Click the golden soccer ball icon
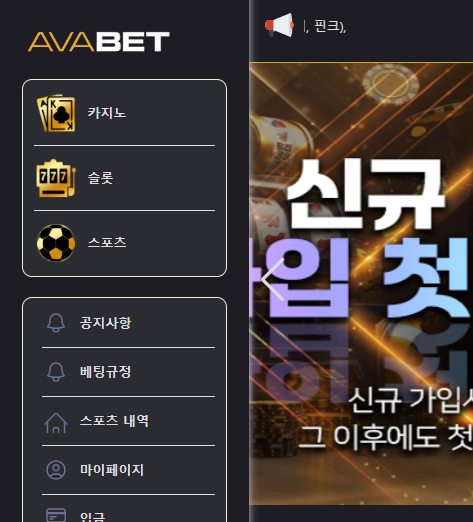This screenshot has width=473, height=522. pyautogui.click(x=56, y=243)
